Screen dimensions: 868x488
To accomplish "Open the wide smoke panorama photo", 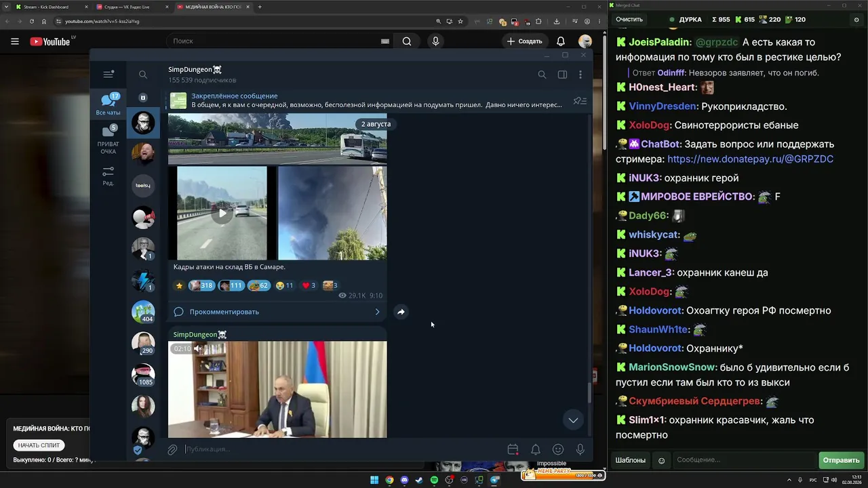I will pos(277,139).
